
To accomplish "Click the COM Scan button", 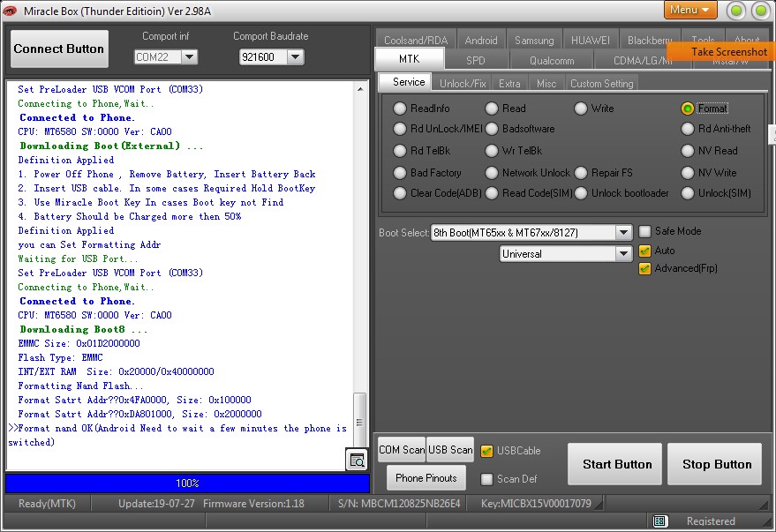I will [x=402, y=449].
